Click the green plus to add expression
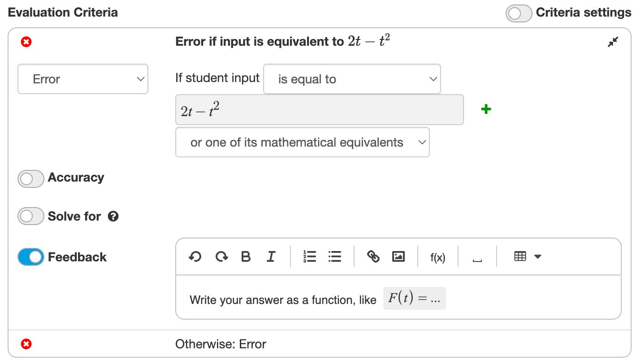 tap(486, 109)
